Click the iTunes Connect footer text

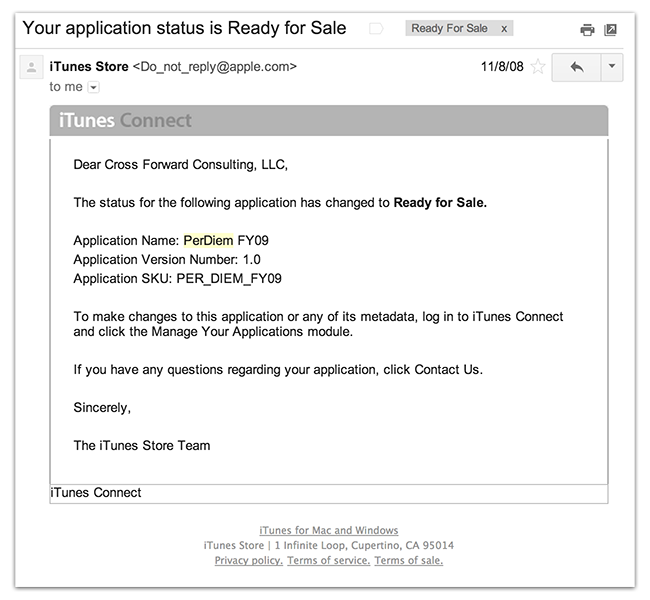96,493
